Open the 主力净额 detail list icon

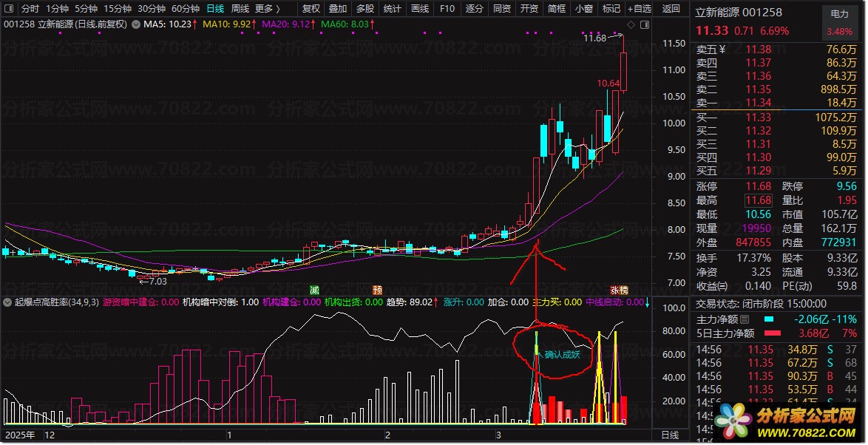[745, 319]
